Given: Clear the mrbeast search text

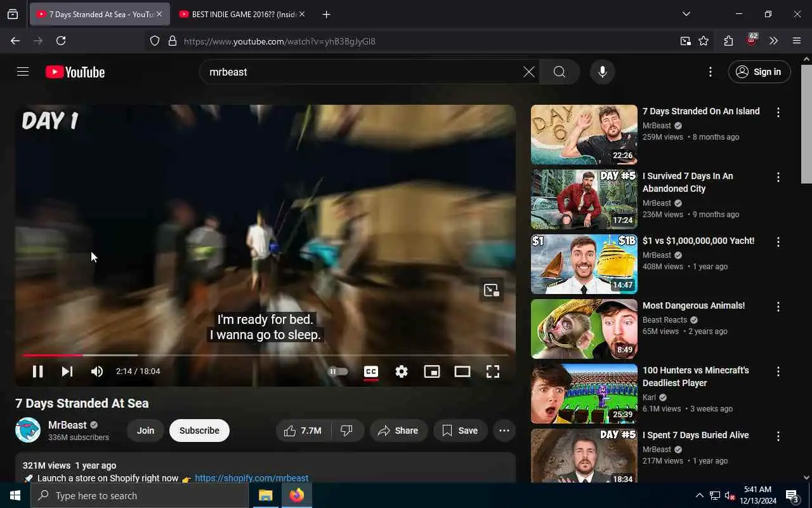Looking at the screenshot, I should coord(528,72).
